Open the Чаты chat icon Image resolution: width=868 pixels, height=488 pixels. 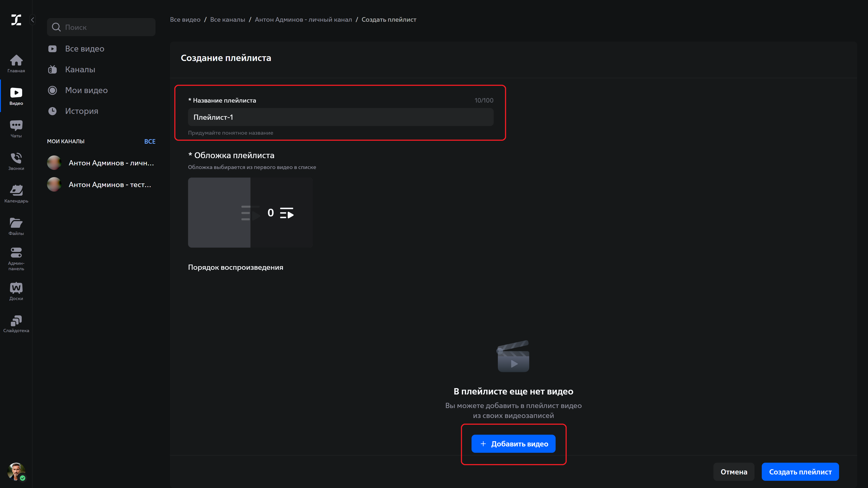(x=16, y=129)
